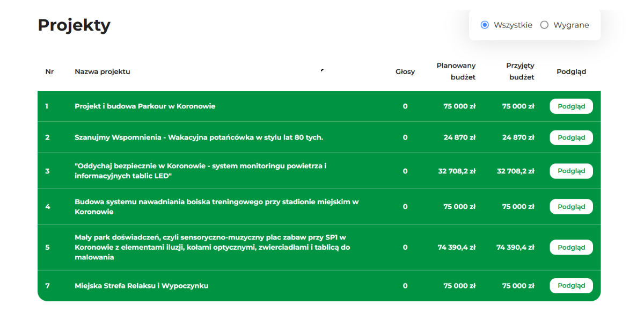Click the Planowany budżet column header
The width and height of the screenshot is (644, 318).
(x=456, y=71)
